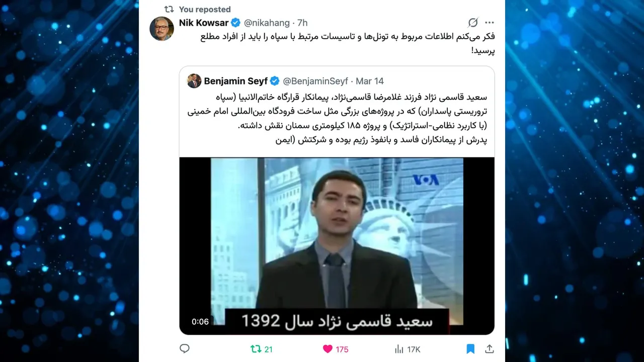Open the @nikahang handle link

[x=267, y=23]
